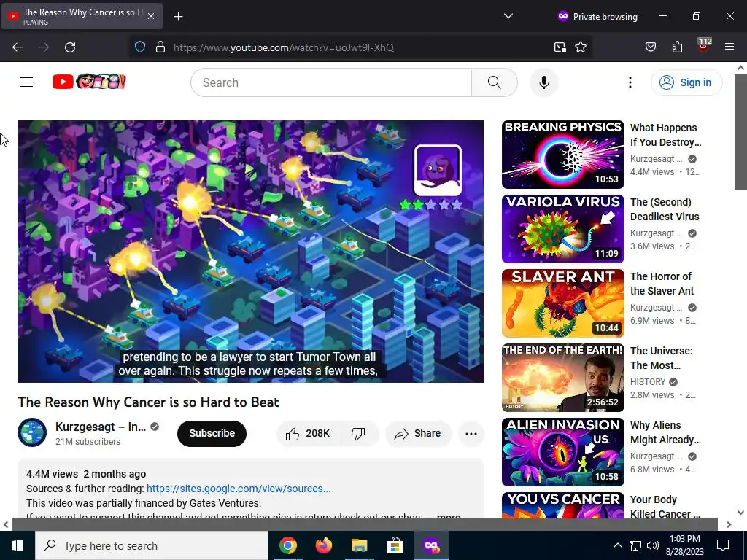Select the active YouTube browser tab
Screen dimensions: 747x560
82,16
